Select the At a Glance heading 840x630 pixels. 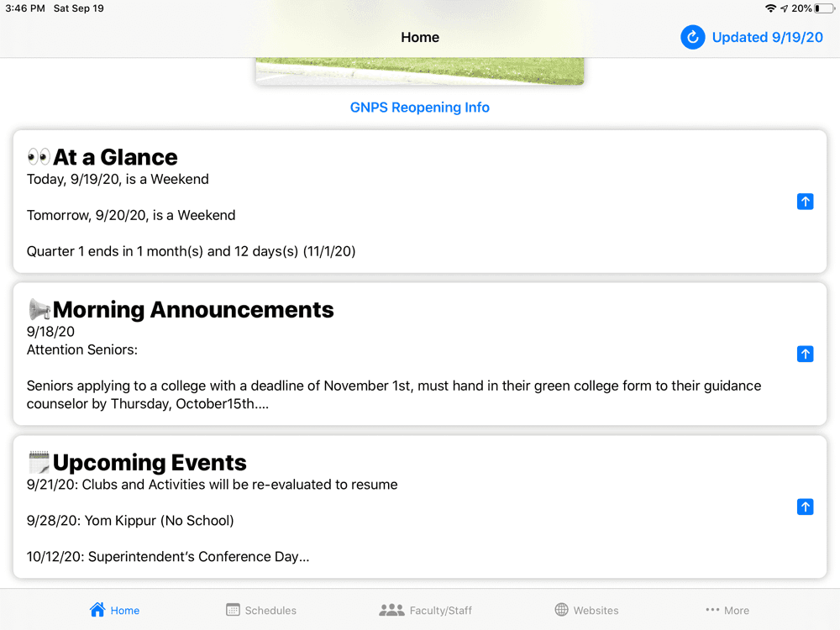115,157
